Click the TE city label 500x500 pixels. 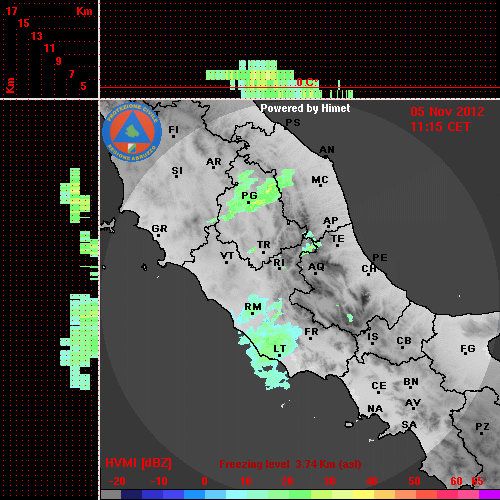[x=338, y=239]
